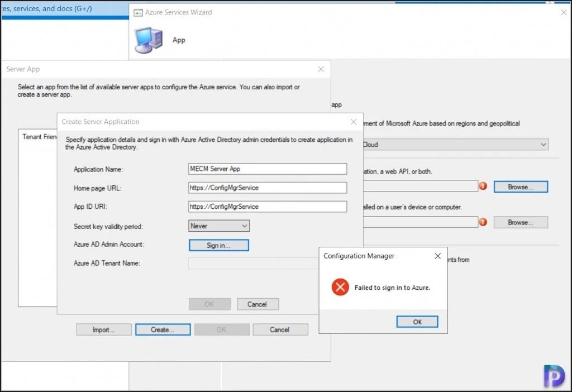Close the Configuration Manager error dialog
This screenshot has width=572, height=392.
coord(438,256)
